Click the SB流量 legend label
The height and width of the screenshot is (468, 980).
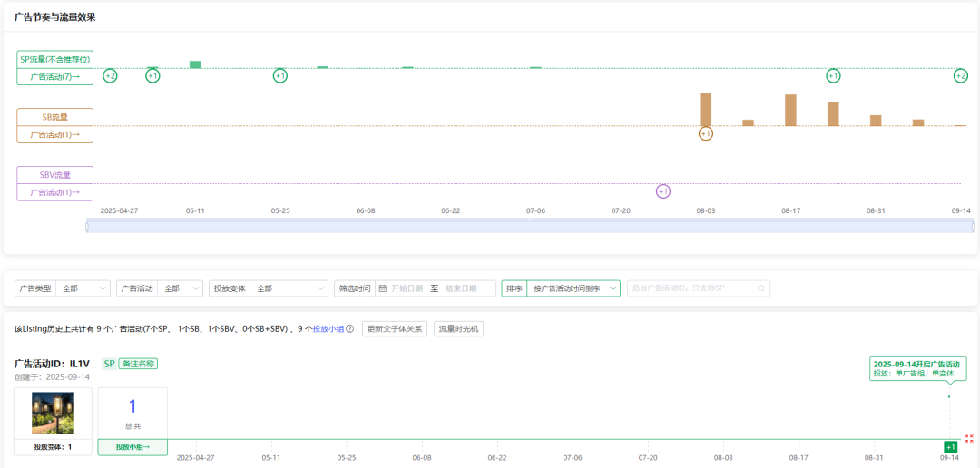pyautogui.click(x=55, y=118)
